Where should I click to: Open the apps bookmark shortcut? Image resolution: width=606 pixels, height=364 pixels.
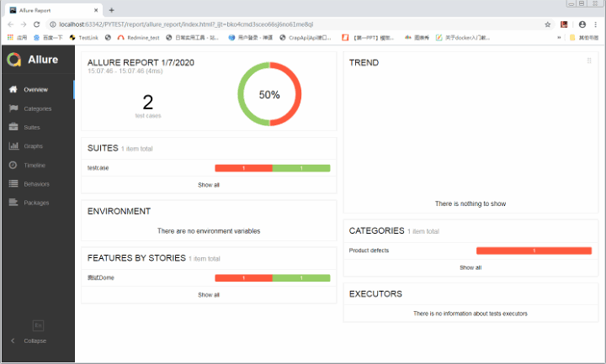pos(18,38)
